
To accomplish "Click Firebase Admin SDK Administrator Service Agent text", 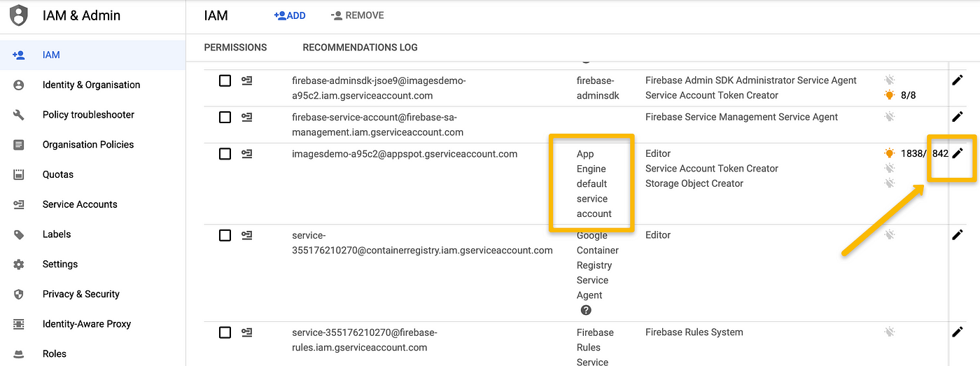I will (751, 80).
